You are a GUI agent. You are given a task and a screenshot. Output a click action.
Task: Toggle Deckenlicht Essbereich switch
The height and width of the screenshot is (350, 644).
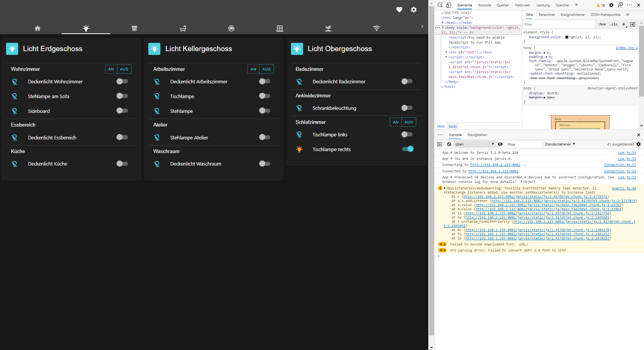click(122, 137)
